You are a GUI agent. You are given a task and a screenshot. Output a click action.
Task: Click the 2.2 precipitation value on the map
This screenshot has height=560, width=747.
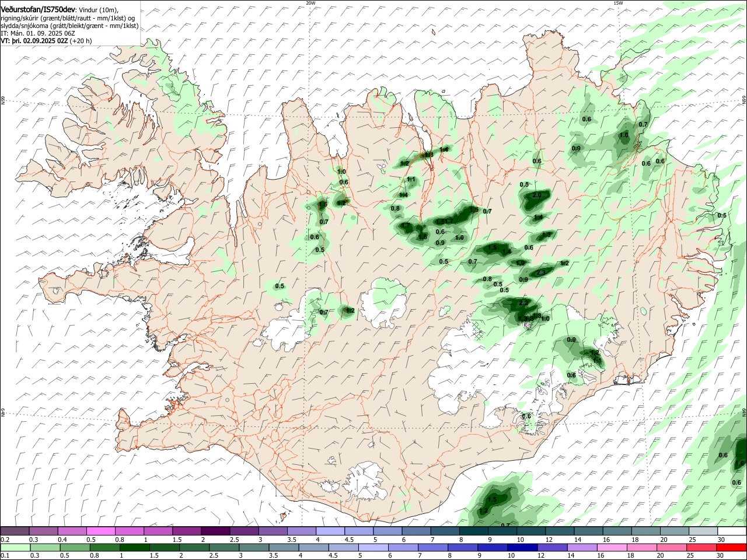coord(523,303)
